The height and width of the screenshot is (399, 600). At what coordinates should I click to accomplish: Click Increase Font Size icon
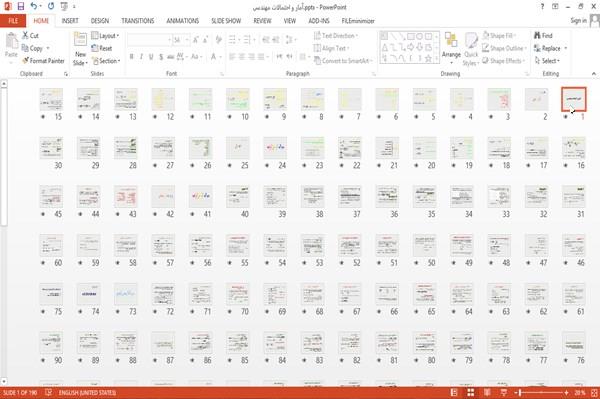[x=195, y=40]
